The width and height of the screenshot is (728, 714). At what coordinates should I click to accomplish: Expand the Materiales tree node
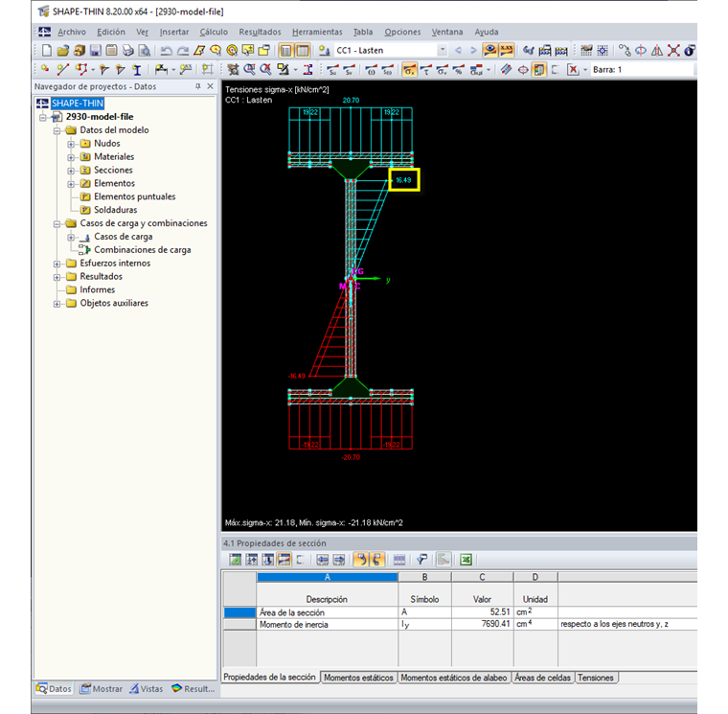coord(71,157)
